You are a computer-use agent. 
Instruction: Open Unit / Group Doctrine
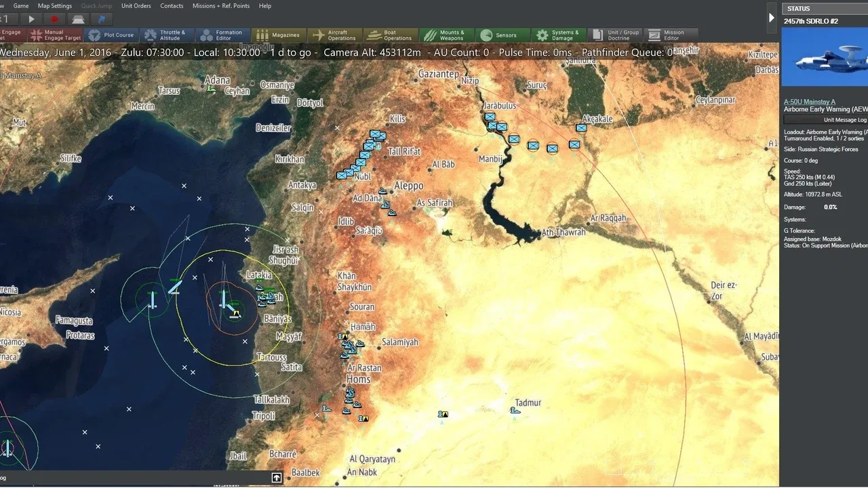pyautogui.click(x=615, y=35)
